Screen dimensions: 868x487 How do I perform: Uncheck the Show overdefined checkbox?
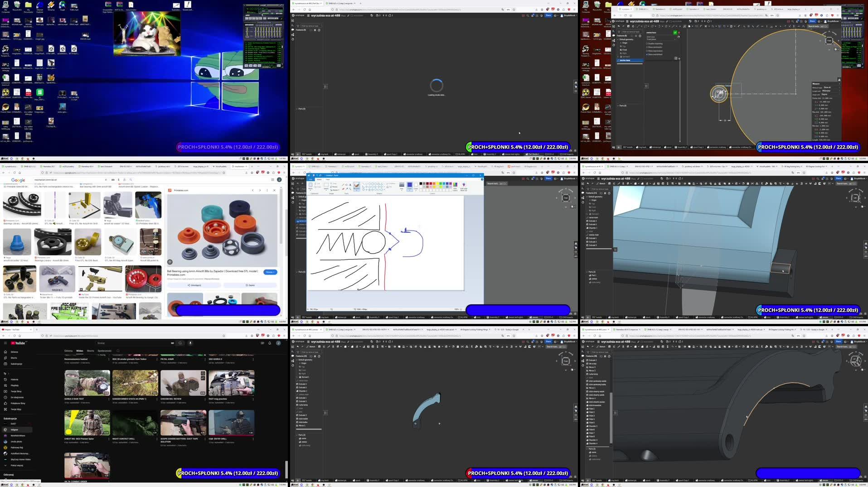(x=647, y=54)
